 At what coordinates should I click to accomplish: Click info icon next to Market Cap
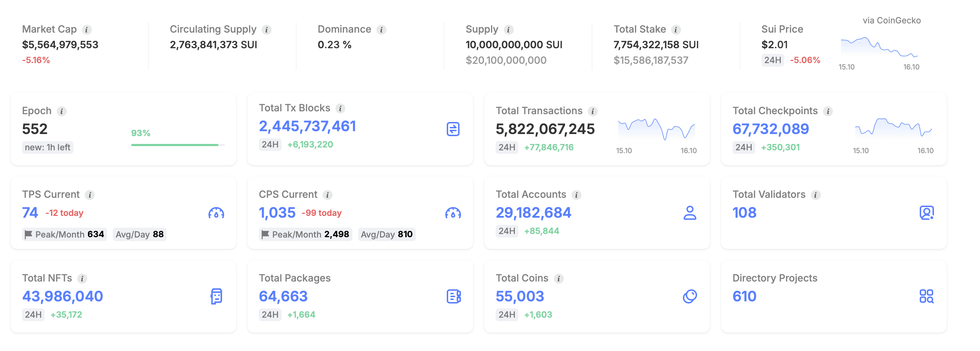click(x=87, y=30)
